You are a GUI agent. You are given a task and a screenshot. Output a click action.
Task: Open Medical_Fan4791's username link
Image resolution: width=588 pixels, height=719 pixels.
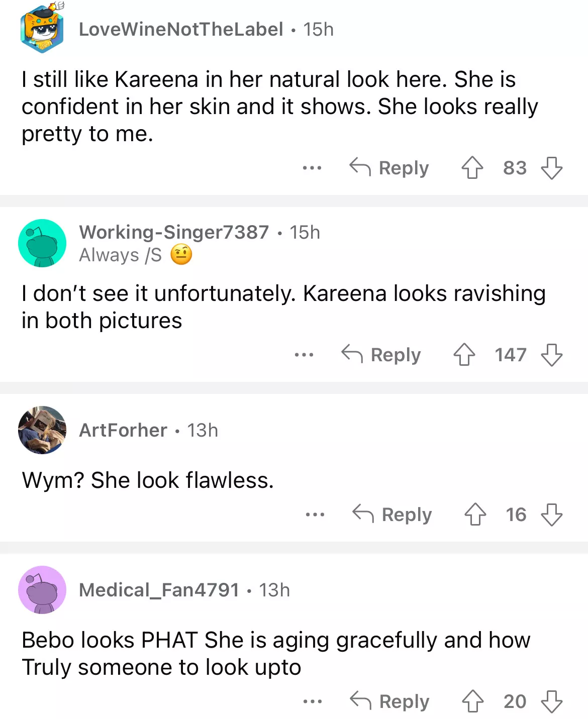[159, 590]
